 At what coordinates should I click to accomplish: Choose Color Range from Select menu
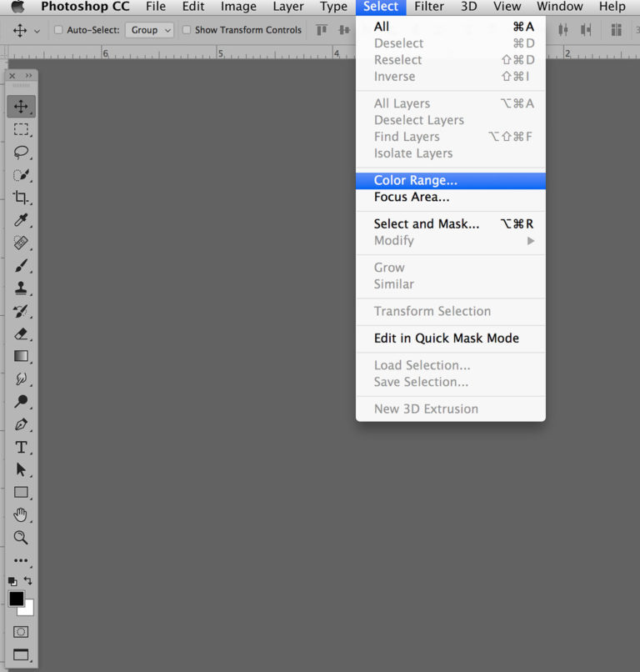451,180
